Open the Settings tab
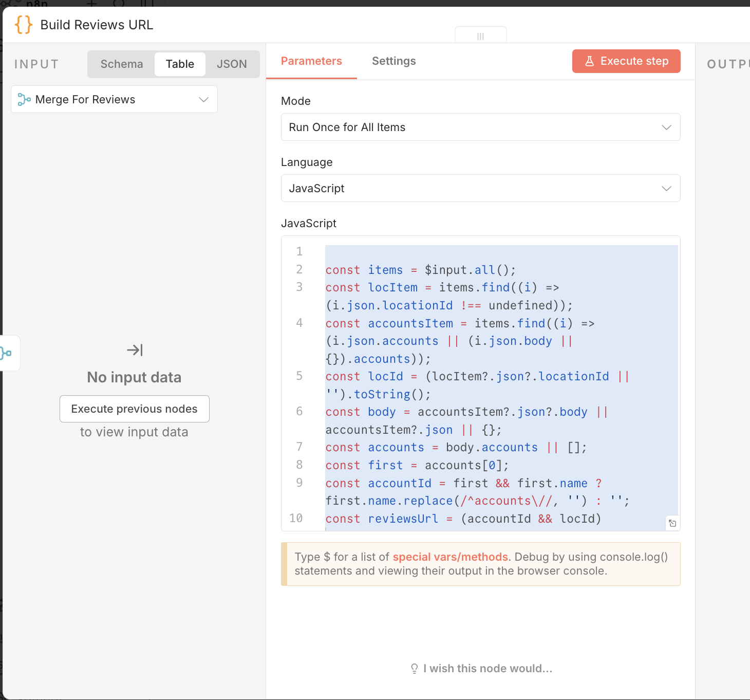The height and width of the screenshot is (700, 750). 394,61
